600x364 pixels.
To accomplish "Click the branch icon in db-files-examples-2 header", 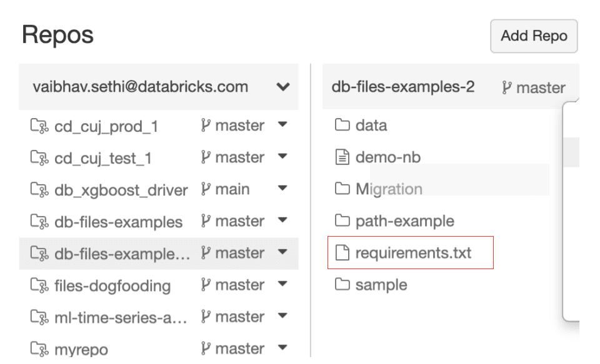I will tap(506, 88).
